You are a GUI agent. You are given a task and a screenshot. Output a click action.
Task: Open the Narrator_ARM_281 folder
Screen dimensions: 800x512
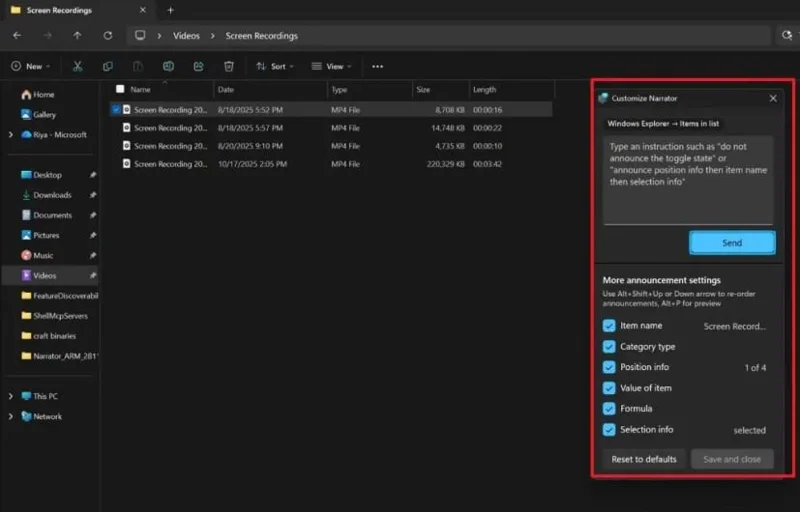[x=59, y=356]
